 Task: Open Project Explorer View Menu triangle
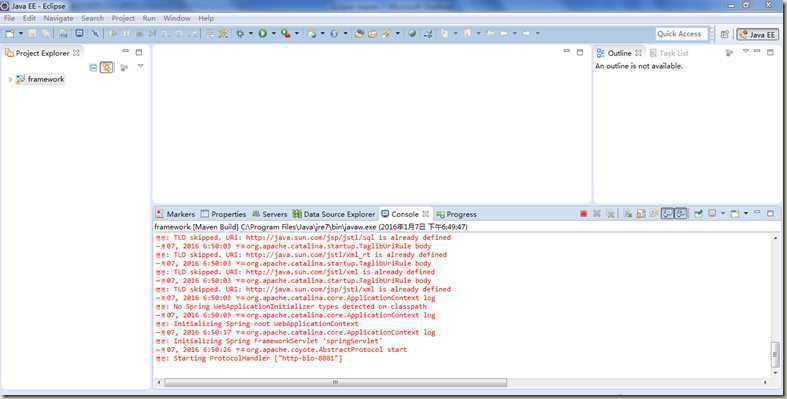[x=141, y=66]
